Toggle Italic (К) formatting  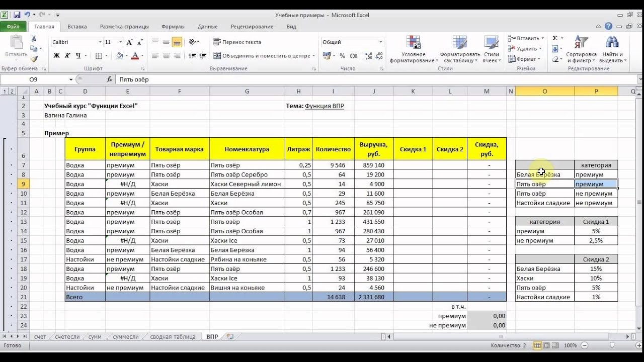click(x=67, y=56)
